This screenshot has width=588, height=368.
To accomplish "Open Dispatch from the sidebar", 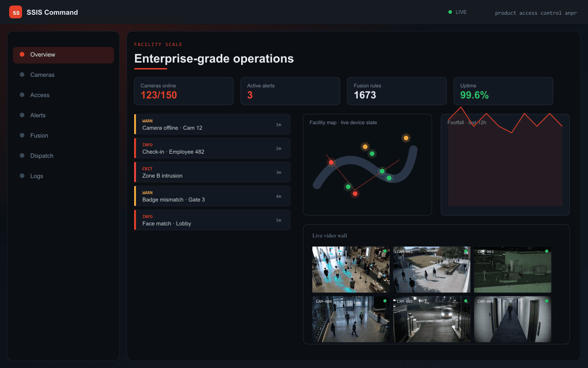I will click(63, 156).
